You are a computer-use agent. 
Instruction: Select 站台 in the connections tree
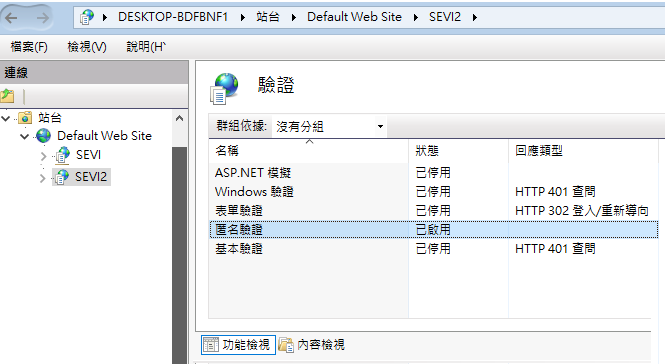click(50, 118)
